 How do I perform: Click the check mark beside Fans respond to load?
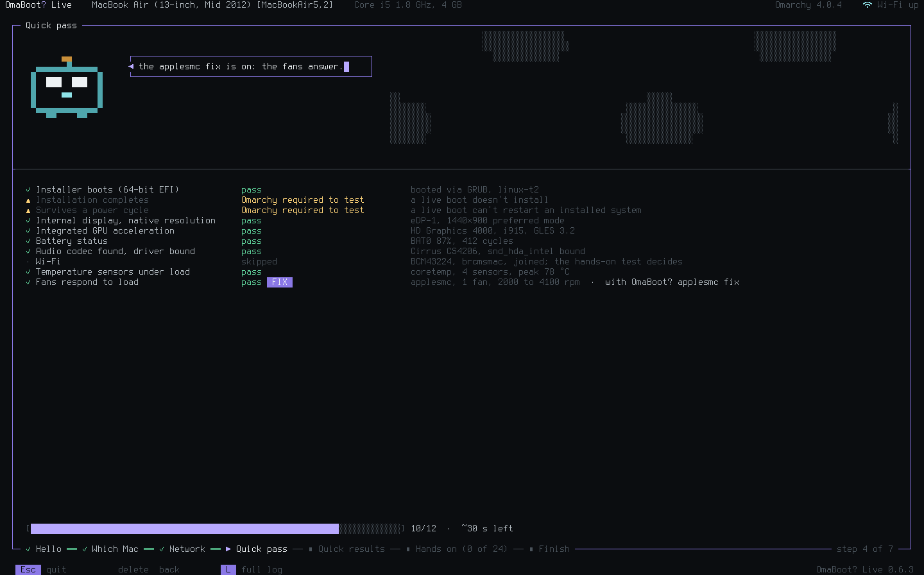click(x=28, y=282)
